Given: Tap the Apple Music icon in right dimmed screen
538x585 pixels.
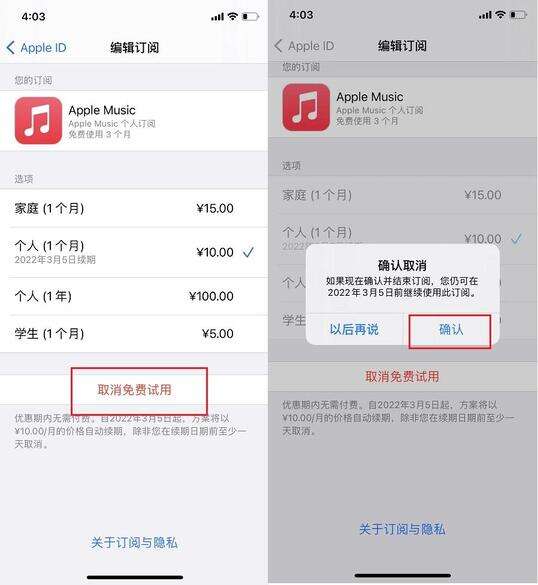Looking at the screenshot, I should 306,107.
